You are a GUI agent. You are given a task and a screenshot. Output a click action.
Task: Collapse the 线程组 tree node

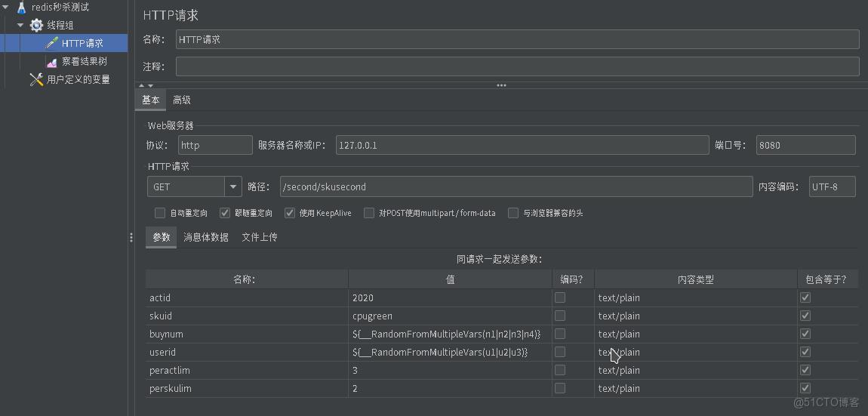tap(20, 25)
